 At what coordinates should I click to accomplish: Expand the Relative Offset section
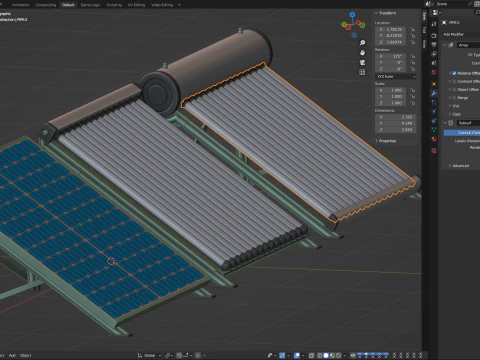pyautogui.click(x=449, y=73)
